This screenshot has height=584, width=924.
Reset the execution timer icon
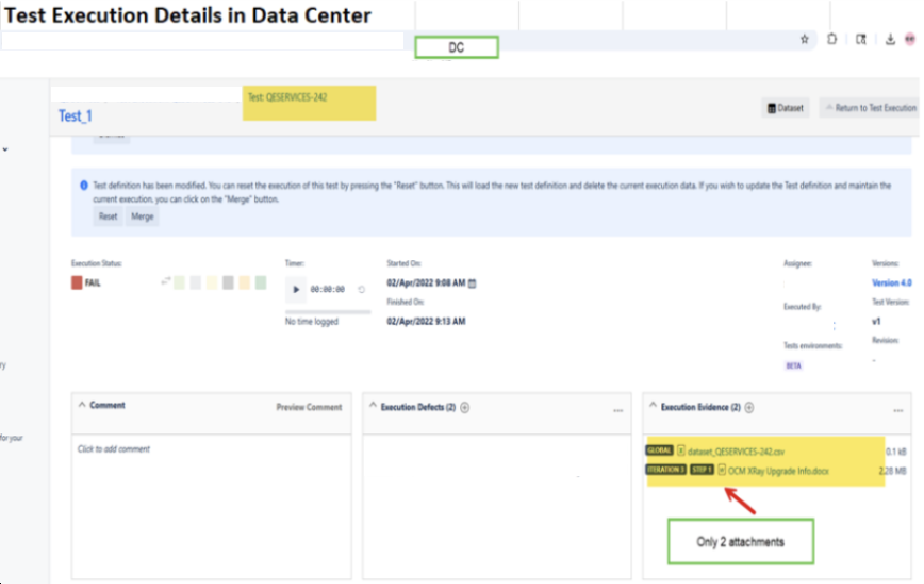pos(361,289)
